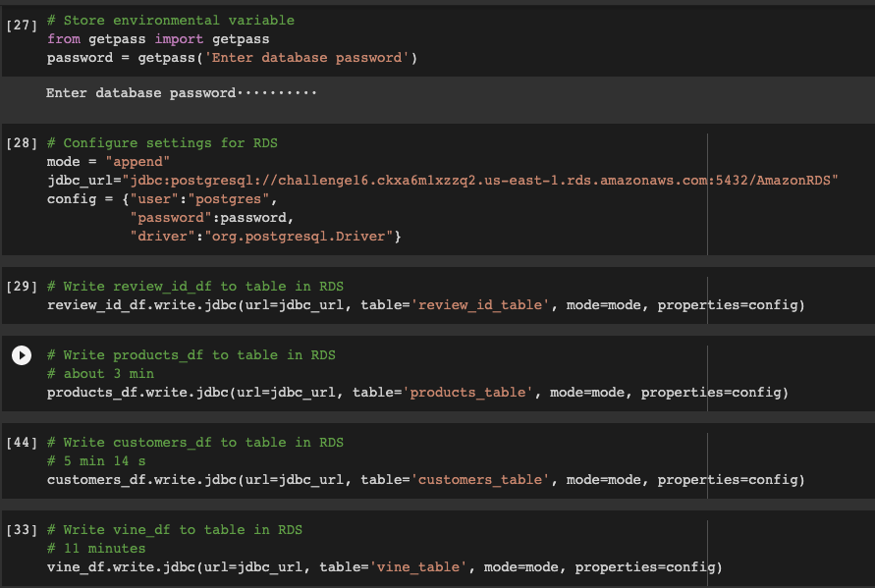Select execution label [27] of the getpass cell
This screenshot has width=875, height=588.
pyautogui.click(x=22, y=20)
